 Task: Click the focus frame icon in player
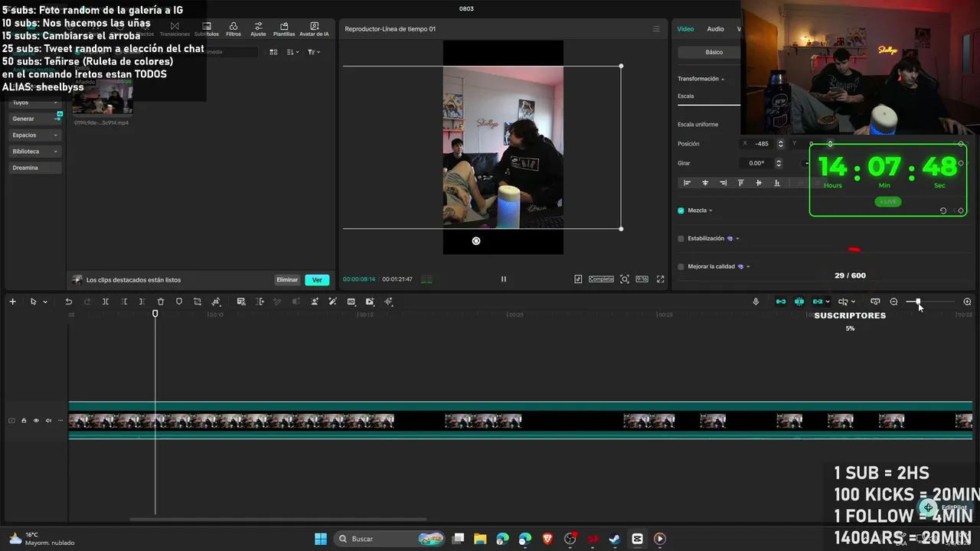[625, 279]
